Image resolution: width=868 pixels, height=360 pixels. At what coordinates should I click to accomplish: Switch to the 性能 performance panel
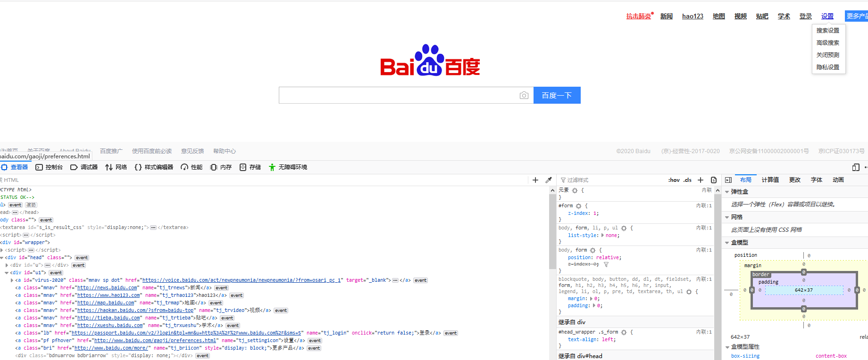[192, 167]
